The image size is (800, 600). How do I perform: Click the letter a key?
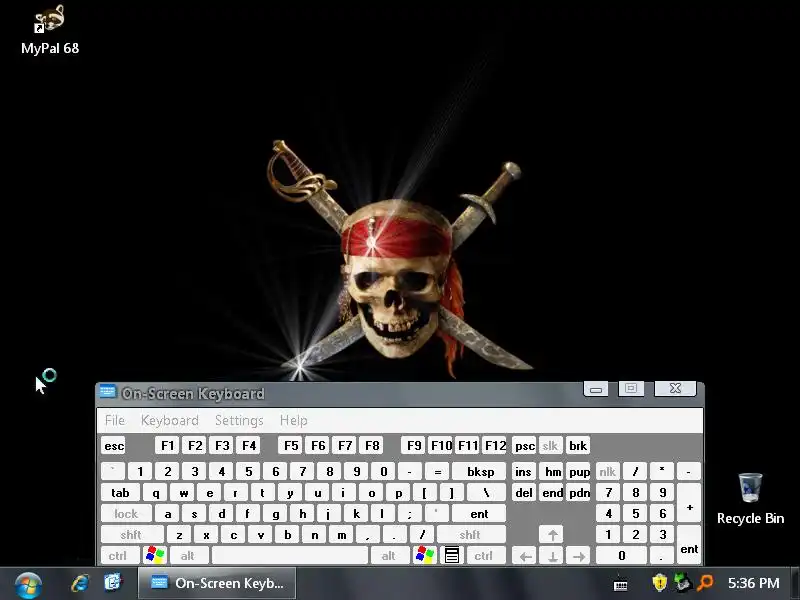pos(168,513)
